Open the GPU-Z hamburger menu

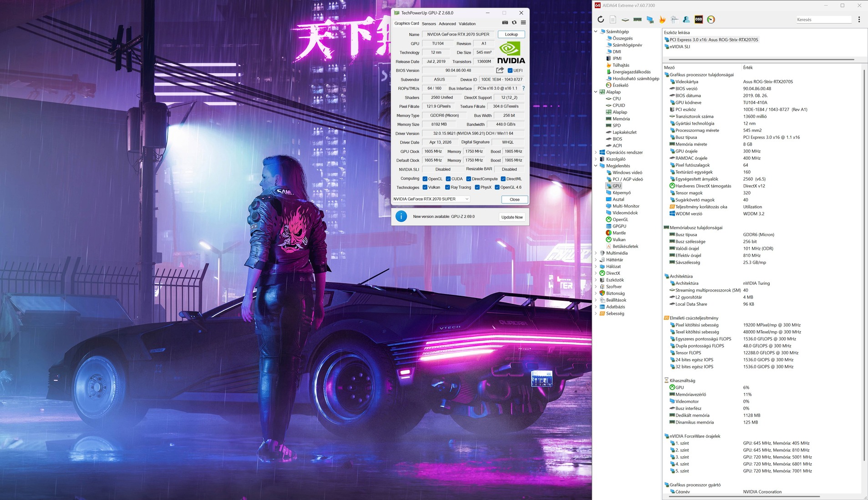point(523,22)
